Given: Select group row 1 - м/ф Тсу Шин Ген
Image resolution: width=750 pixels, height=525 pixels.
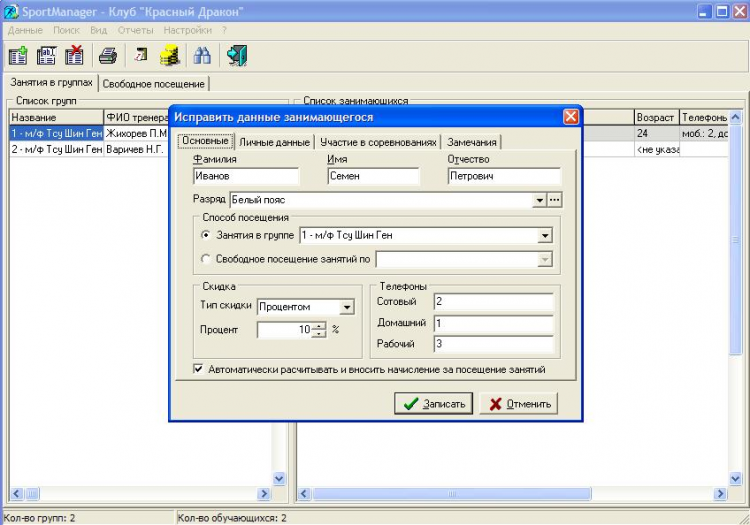Looking at the screenshot, I should tap(56, 133).
